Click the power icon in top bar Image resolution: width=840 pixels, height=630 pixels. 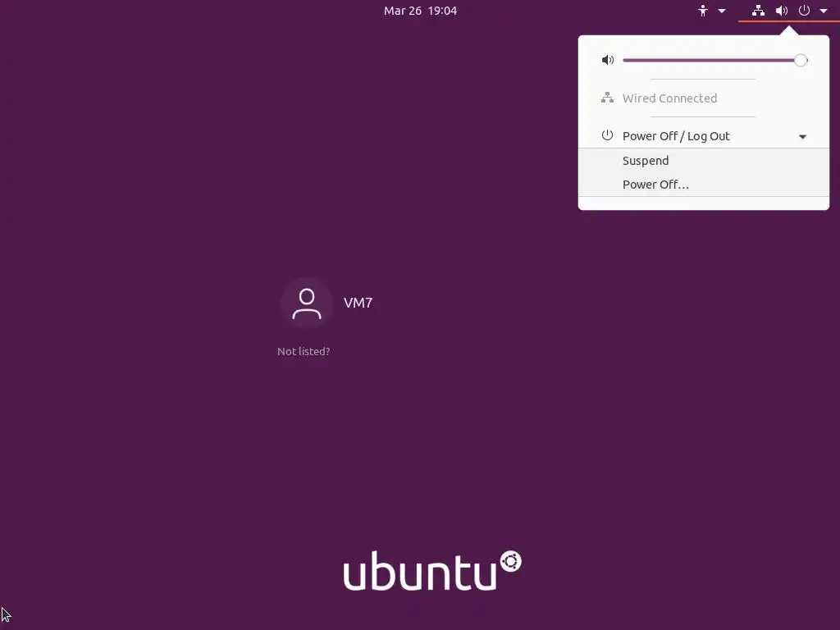pos(804,10)
